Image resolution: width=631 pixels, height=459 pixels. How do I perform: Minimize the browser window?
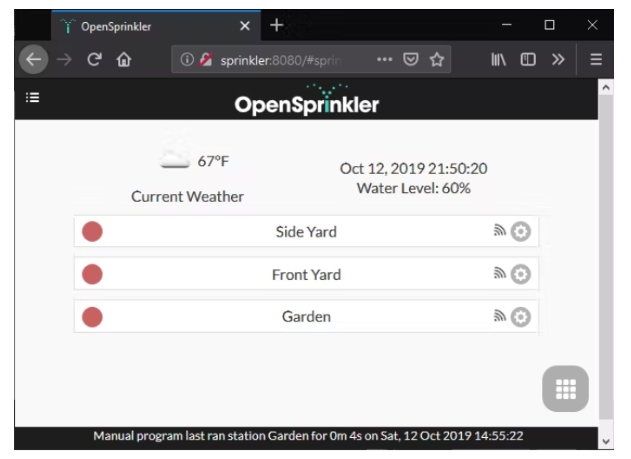tap(507, 25)
